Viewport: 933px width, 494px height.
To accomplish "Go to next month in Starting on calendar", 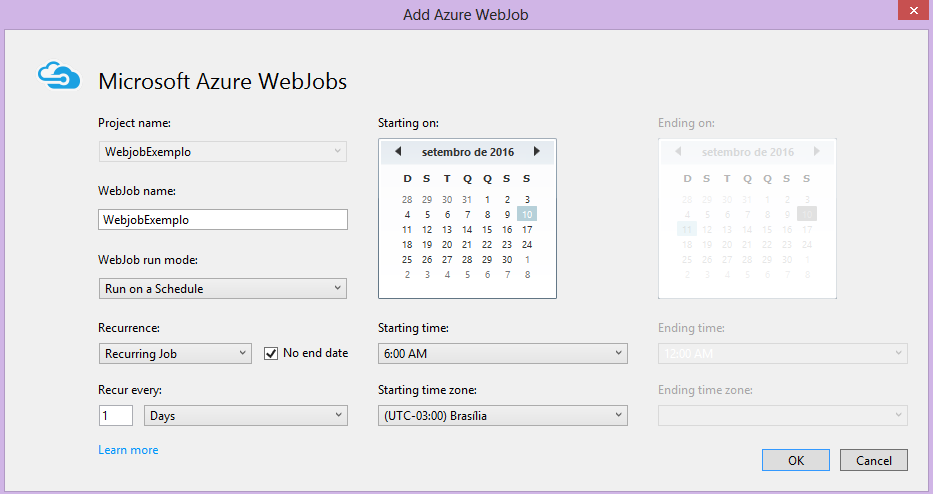I will [537, 152].
